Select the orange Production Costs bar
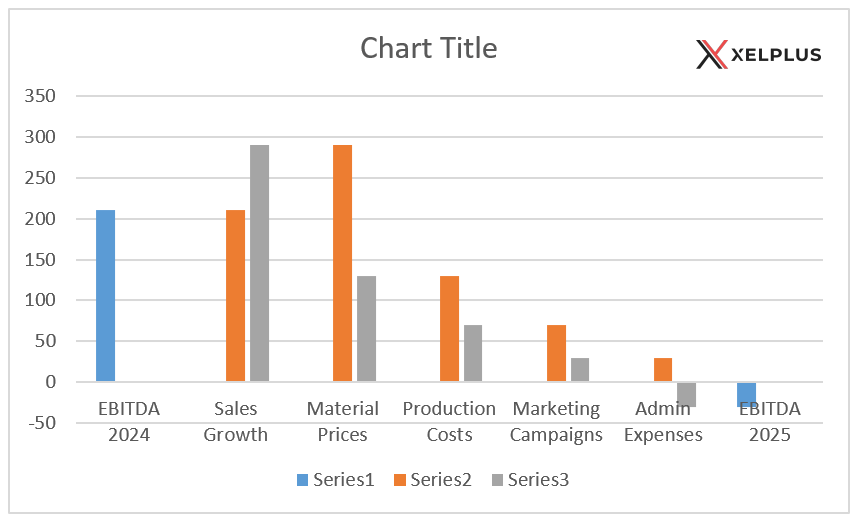Viewport: 857px width, 521px height. pyautogui.click(x=449, y=328)
